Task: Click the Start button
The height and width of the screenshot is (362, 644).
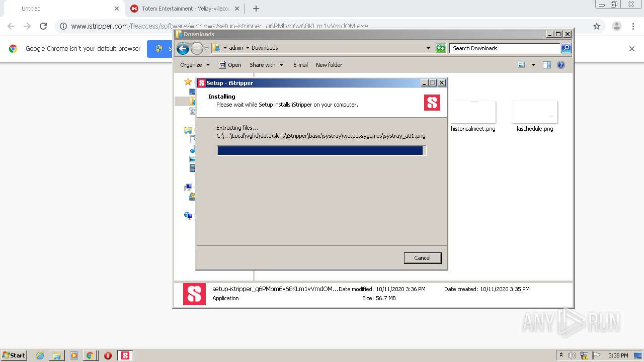Action: point(14,355)
